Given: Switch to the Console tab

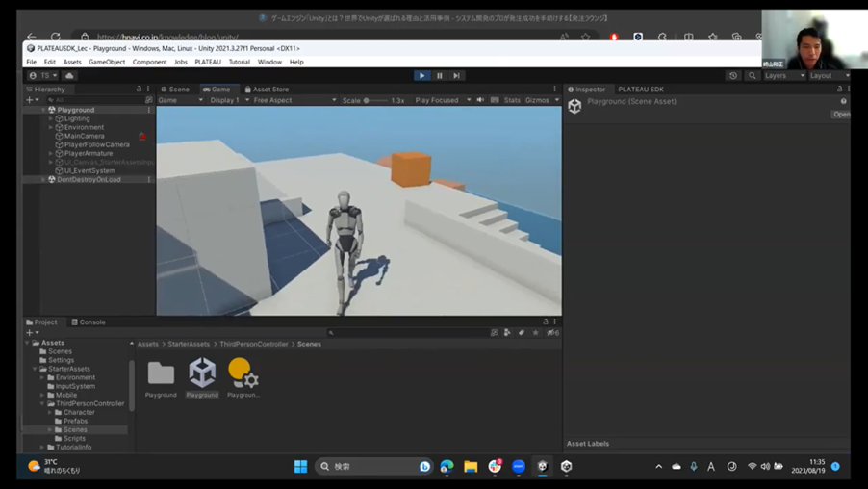Looking at the screenshot, I should [x=89, y=322].
